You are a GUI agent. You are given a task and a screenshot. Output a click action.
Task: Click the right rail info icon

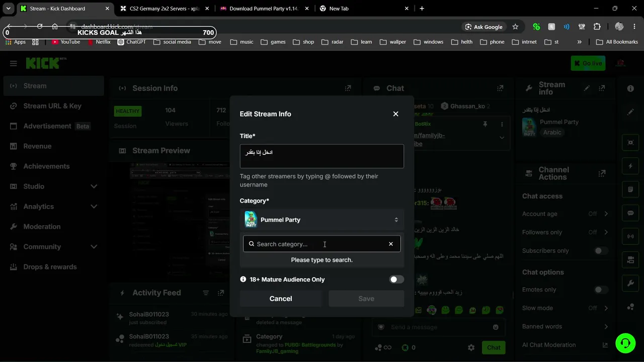tap(630, 88)
